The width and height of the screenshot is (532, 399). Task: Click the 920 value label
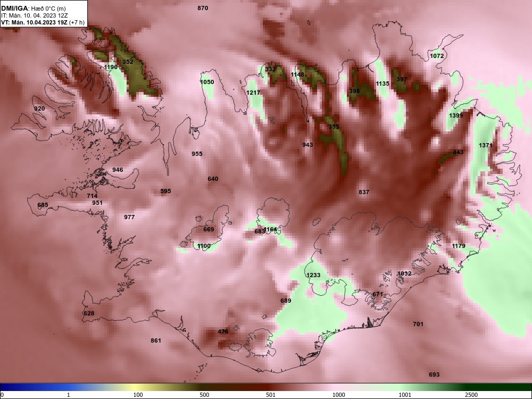click(x=39, y=109)
